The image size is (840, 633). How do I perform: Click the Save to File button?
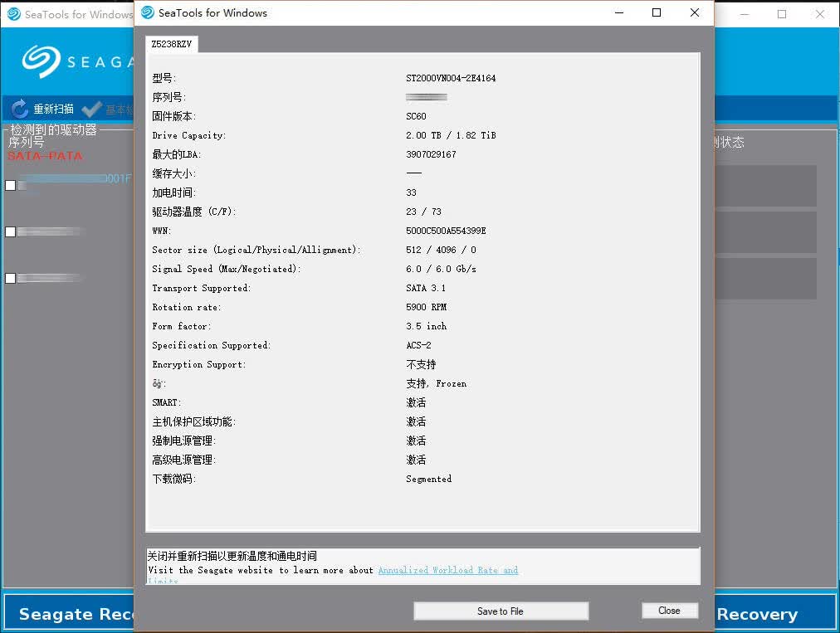501,611
